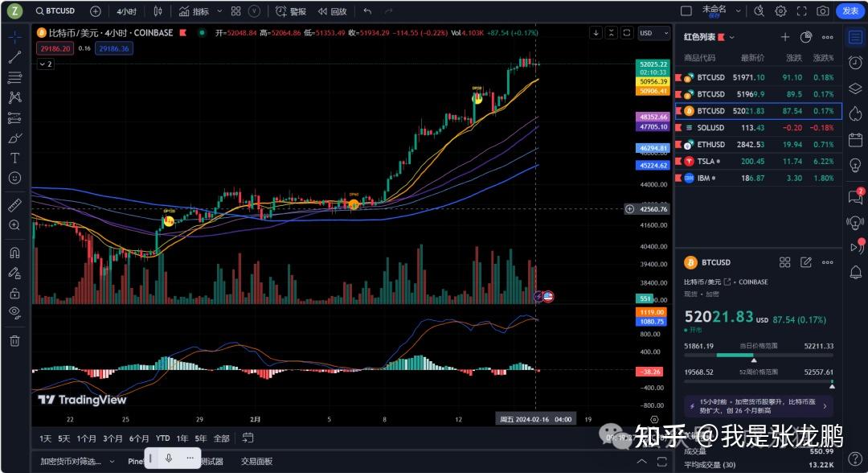
Task: Open the crypto news headline banner
Action: point(759,406)
